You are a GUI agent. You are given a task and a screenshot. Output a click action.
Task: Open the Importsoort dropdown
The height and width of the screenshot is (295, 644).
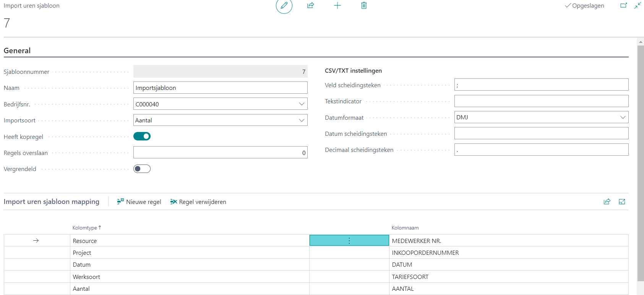coord(302,120)
